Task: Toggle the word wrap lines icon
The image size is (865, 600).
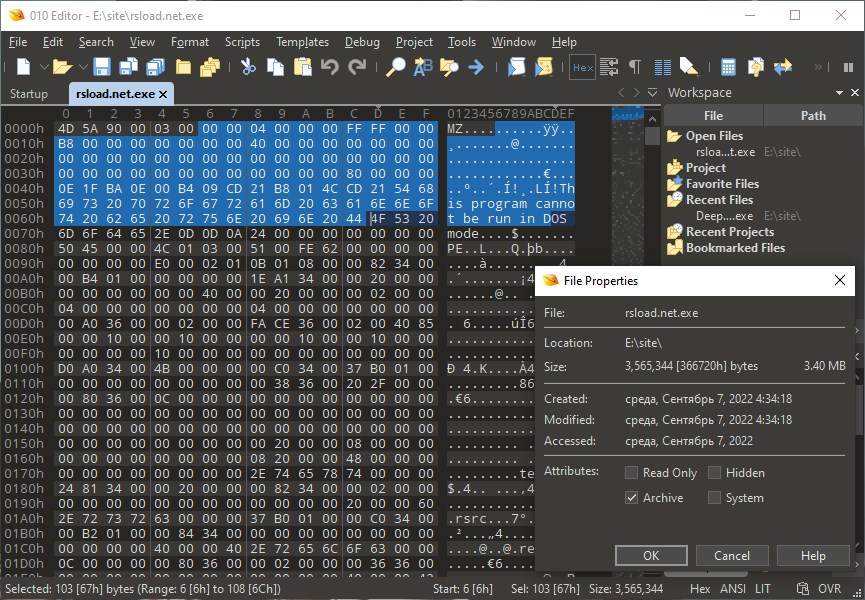Action: [609, 67]
